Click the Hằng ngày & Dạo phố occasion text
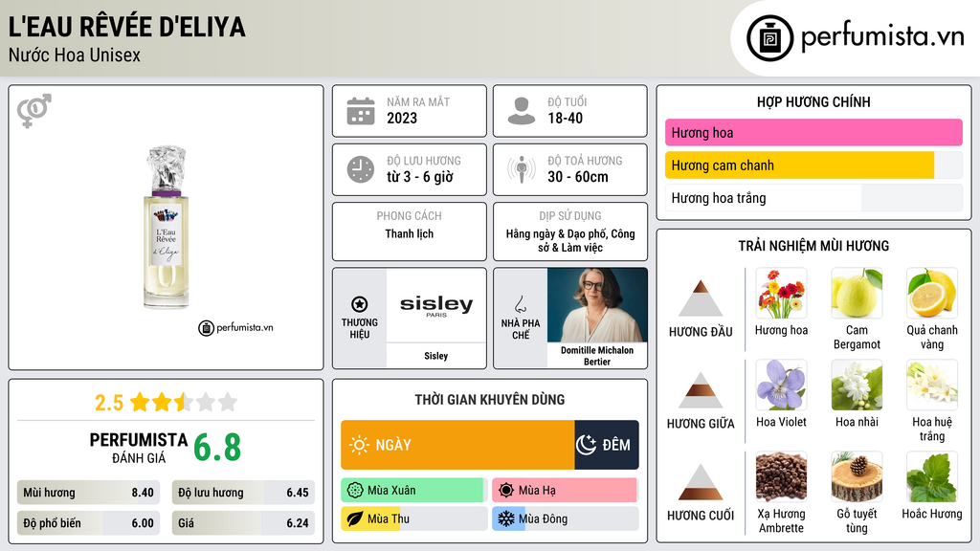The image size is (980, 551). coord(570,240)
